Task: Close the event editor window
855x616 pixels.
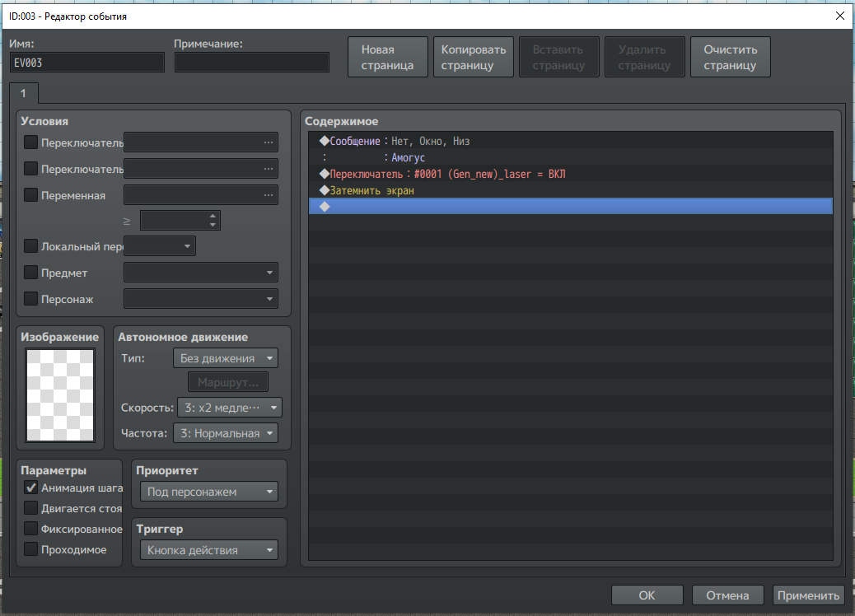Action: point(839,16)
